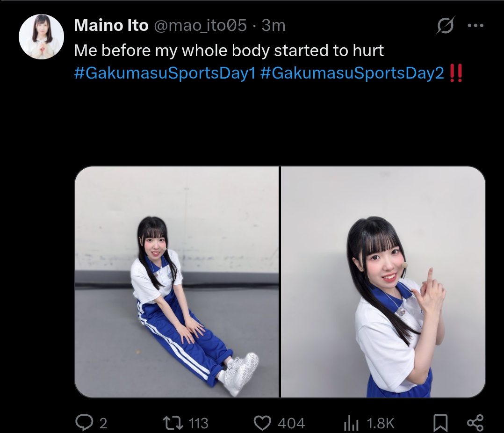Viewport: 504px width, 433px height.
Task: Click the 1.8K views count
Action: tap(381, 423)
